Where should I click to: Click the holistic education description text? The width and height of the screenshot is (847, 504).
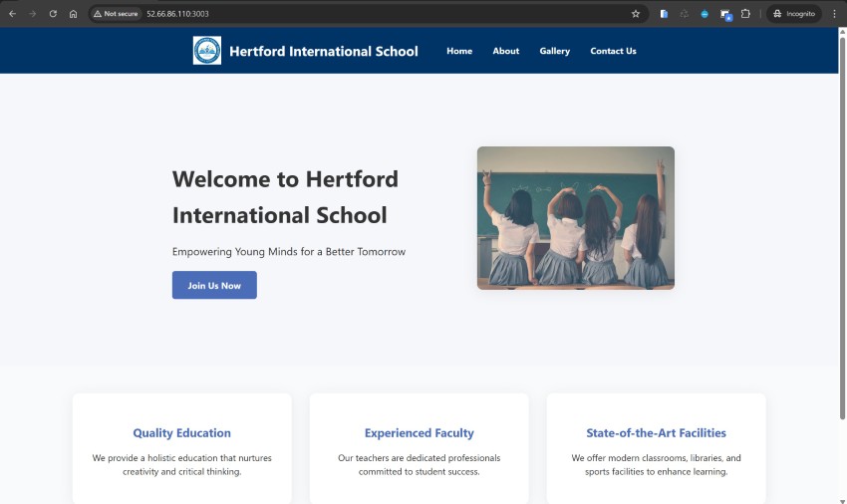click(x=182, y=464)
